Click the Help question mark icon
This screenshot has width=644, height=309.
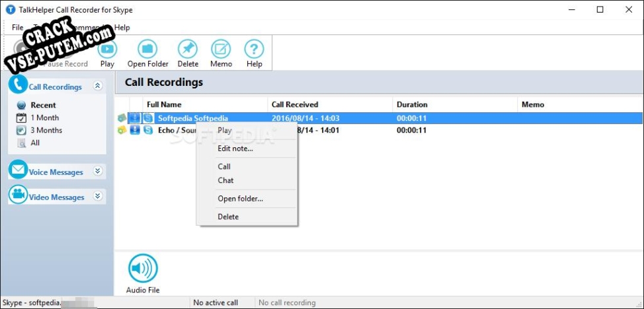254,50
